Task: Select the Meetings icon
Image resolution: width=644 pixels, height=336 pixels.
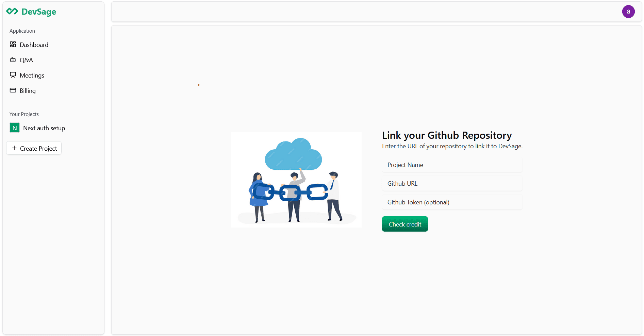Action: (x=13, y=75)
